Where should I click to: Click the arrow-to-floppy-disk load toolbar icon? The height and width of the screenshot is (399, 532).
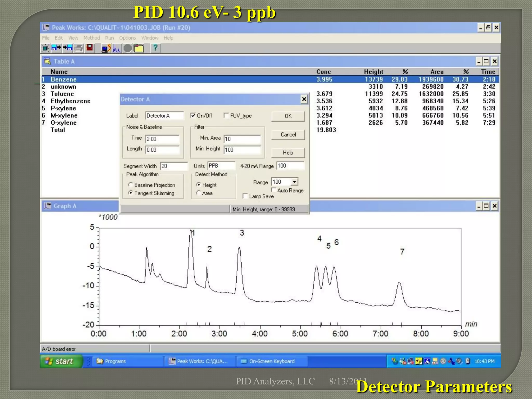[68, 48]
